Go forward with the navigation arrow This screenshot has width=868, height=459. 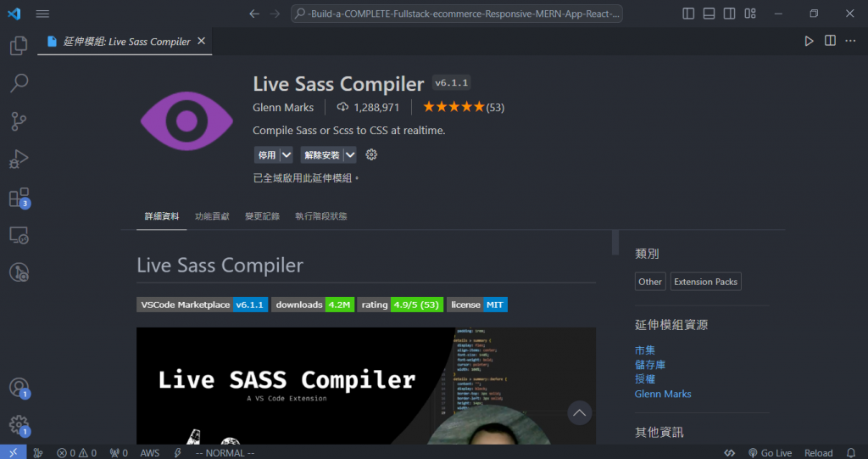click(x=275, y=14)
